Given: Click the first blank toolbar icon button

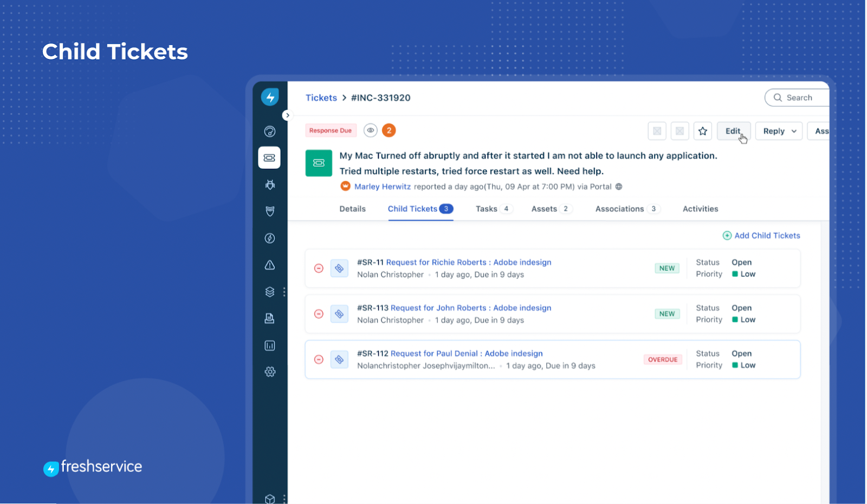Looking at the screenshot, I should 657,131.
